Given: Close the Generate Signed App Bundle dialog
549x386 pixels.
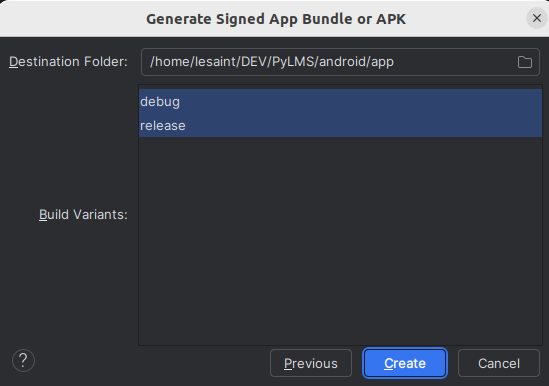Looking at the screenshot, I should point(536,18).
